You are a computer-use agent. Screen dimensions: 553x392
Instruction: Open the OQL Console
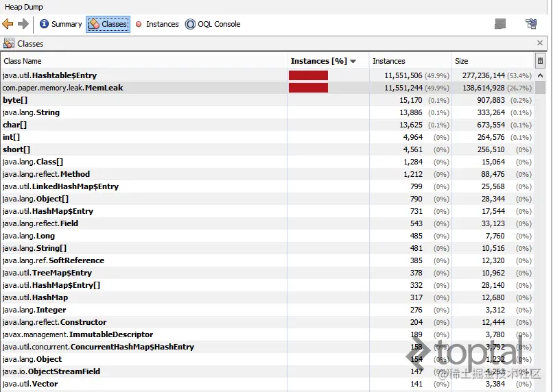pyautogui.click(x=213, y=24)
